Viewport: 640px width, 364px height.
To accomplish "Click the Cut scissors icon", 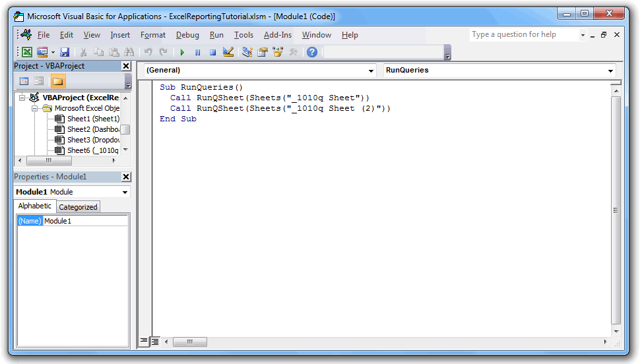I will (83, 52).
